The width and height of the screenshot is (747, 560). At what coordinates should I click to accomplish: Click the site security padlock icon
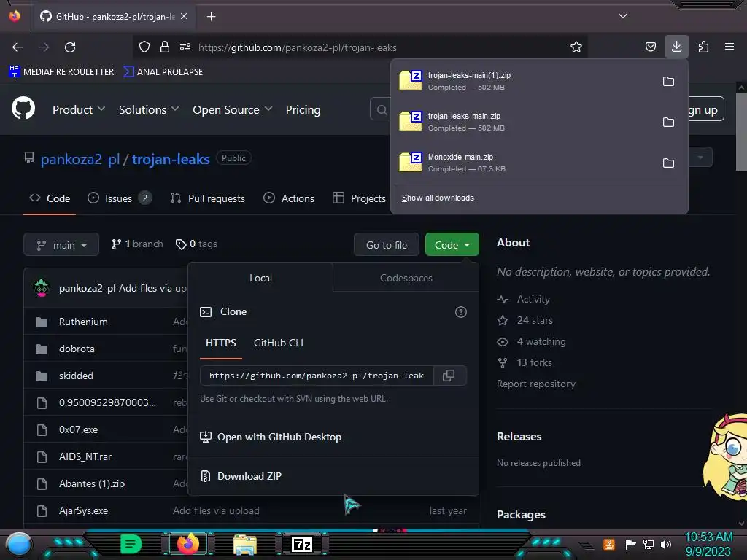point(165,47)
